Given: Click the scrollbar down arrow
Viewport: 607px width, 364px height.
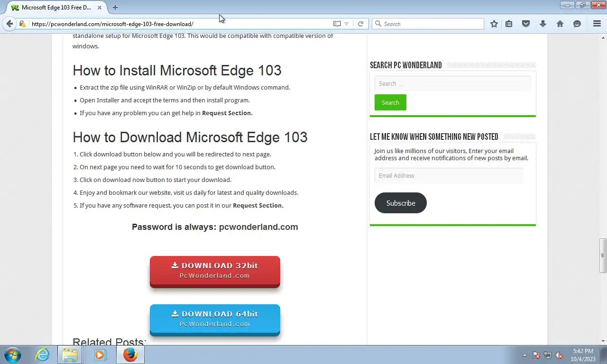Looking at the screenshot, I should (x=603, y=341).
